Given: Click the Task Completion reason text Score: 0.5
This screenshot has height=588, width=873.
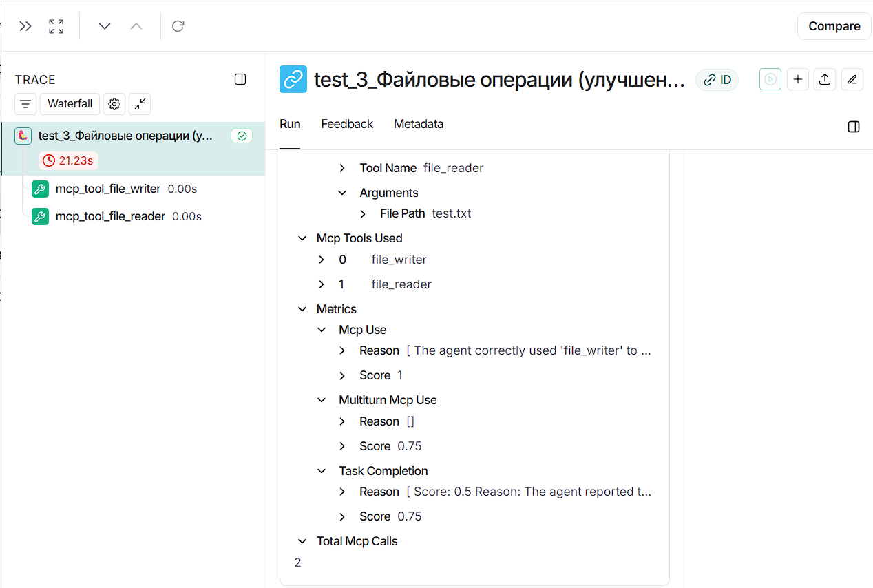Looking at the screenshot, I should click(529, 492).
